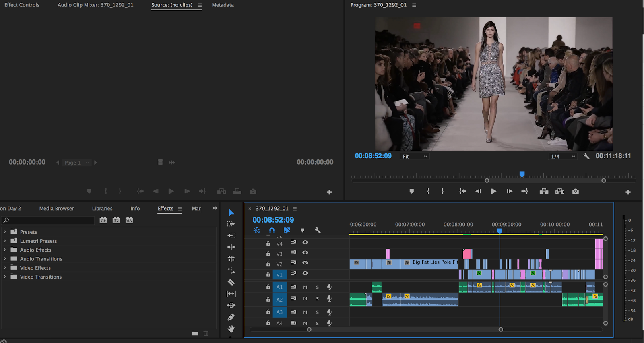Select the Razor tool

231,282
